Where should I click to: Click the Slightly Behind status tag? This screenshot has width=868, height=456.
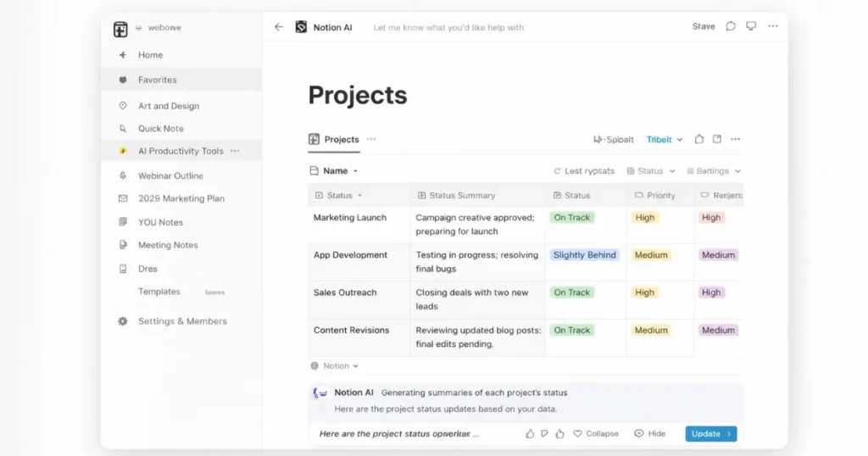point(585,255)
